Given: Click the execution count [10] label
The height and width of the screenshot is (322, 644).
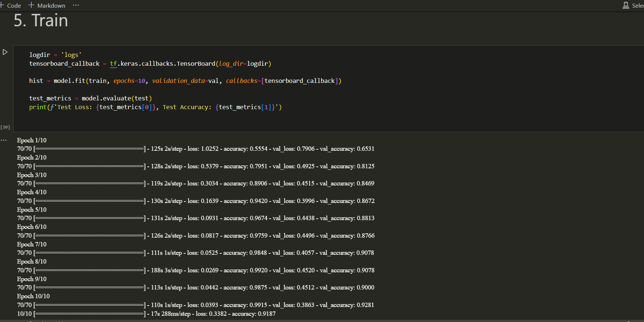Looking at the screenshot, I should pyautogui.click(x=5, y=127).
